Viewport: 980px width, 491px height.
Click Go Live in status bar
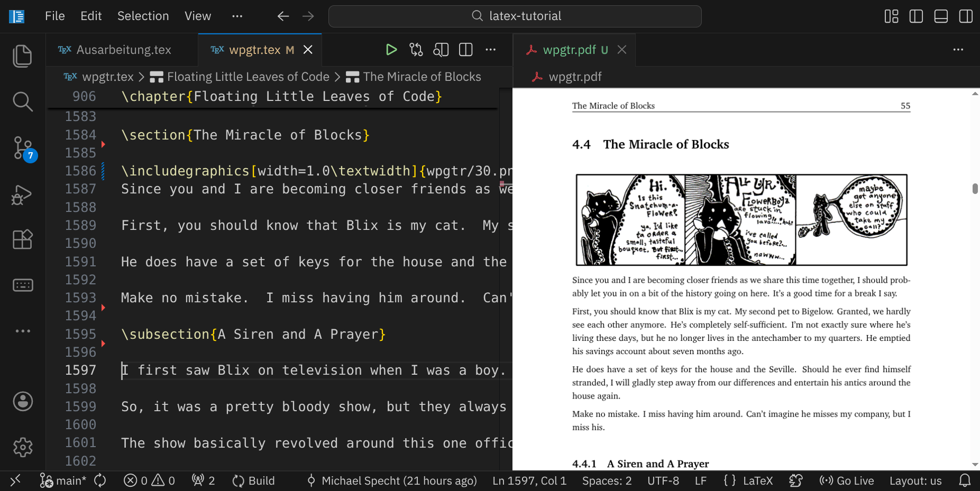[x=847, y=480]
